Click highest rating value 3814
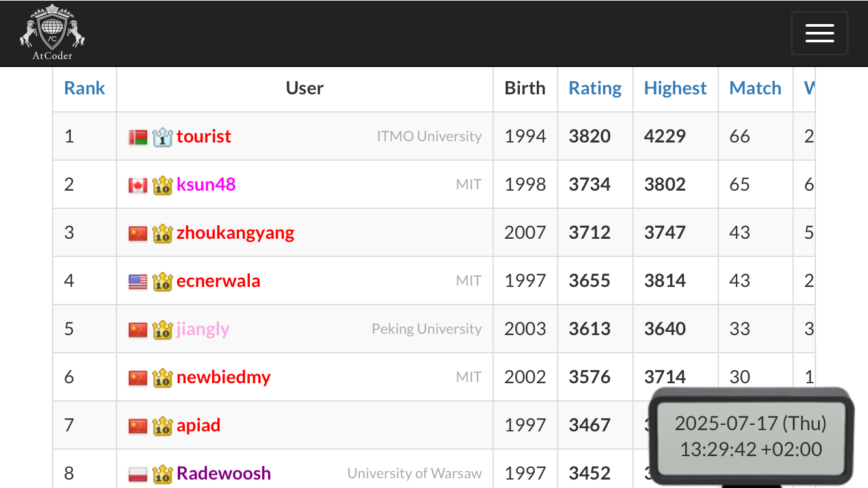This screenshot has width=868, height=488. 665,281
